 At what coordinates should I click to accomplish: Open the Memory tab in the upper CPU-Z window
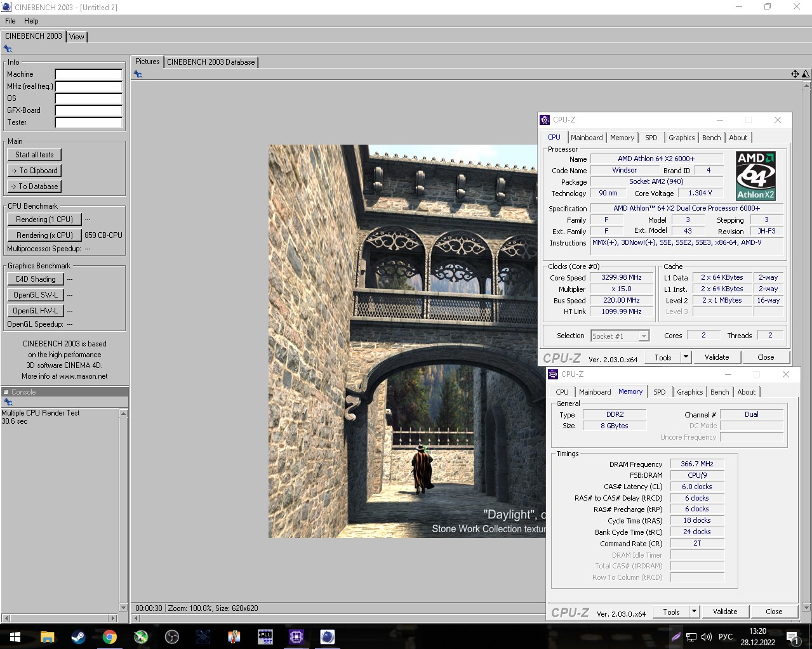click(622, 138)
